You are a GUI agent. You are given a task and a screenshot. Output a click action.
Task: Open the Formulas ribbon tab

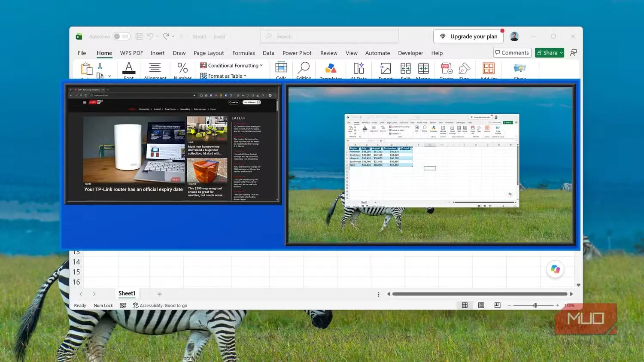243,53
